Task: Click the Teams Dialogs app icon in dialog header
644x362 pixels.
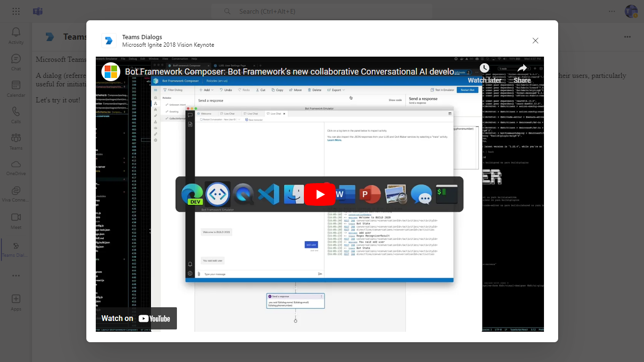Action: click(109, 41)
